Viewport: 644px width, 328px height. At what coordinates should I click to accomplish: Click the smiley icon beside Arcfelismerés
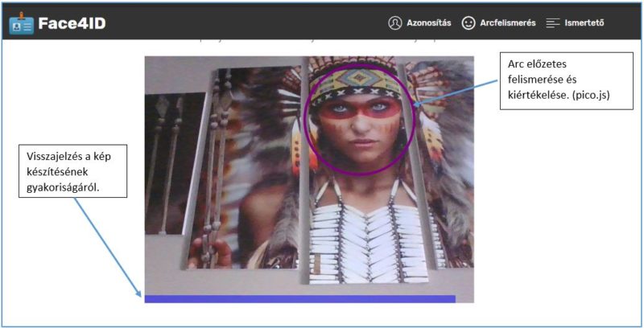click(469, 23)
